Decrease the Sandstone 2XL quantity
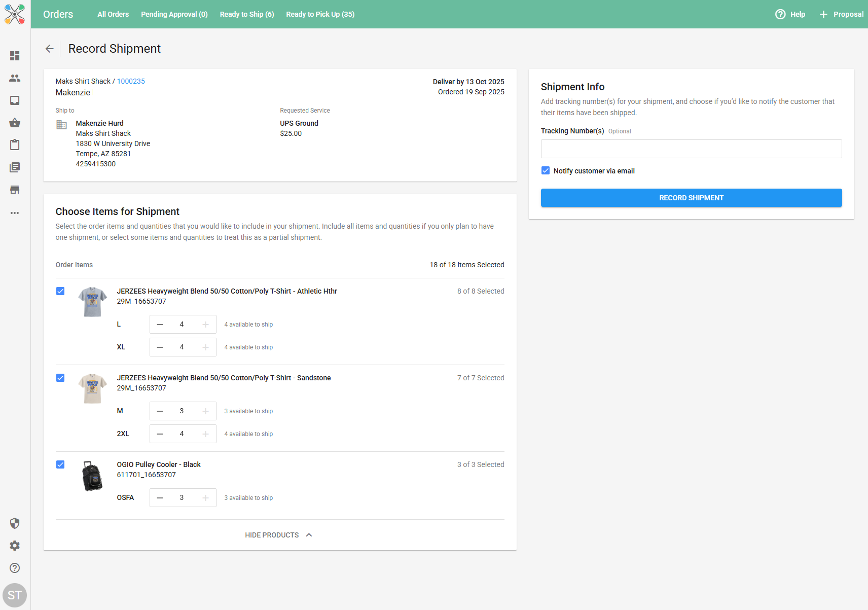Screen dimensions: 868x610 [x=160, y=434]
